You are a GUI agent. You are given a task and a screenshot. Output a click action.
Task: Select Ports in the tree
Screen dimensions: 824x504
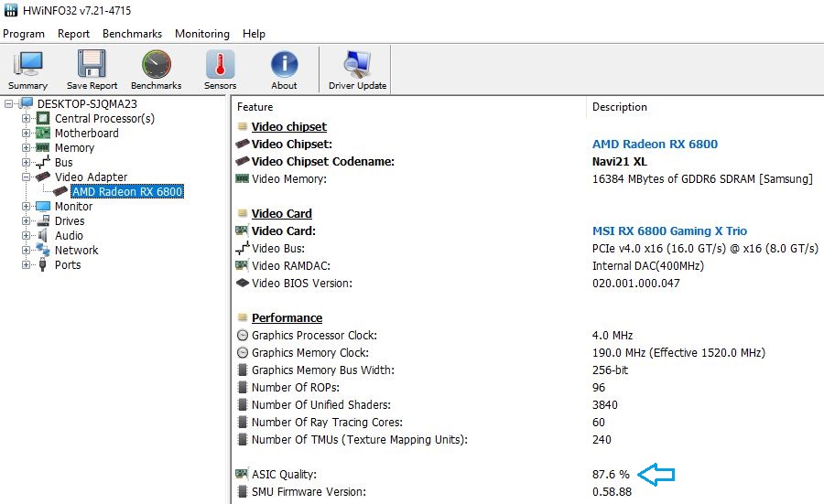(68, 265)
